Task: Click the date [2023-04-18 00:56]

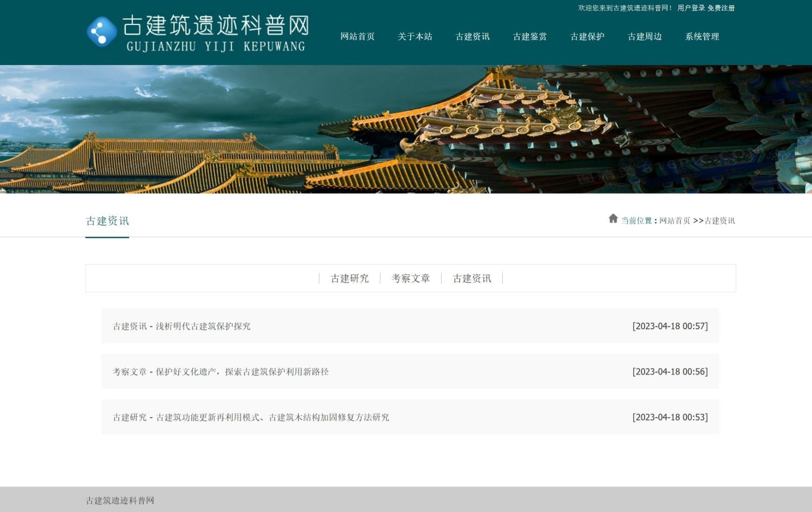Action: pyautogui.click(x=670, y=372)
